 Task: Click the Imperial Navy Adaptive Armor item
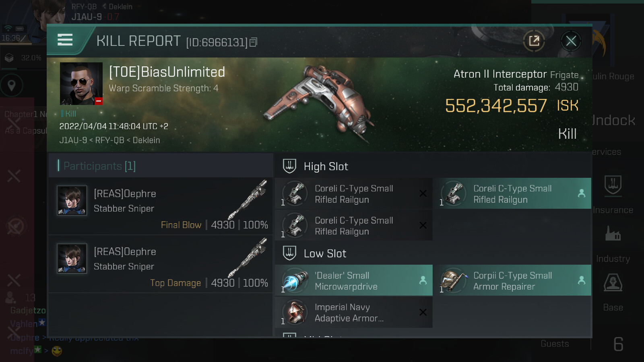pyautogui.click(x=353, y=313)
